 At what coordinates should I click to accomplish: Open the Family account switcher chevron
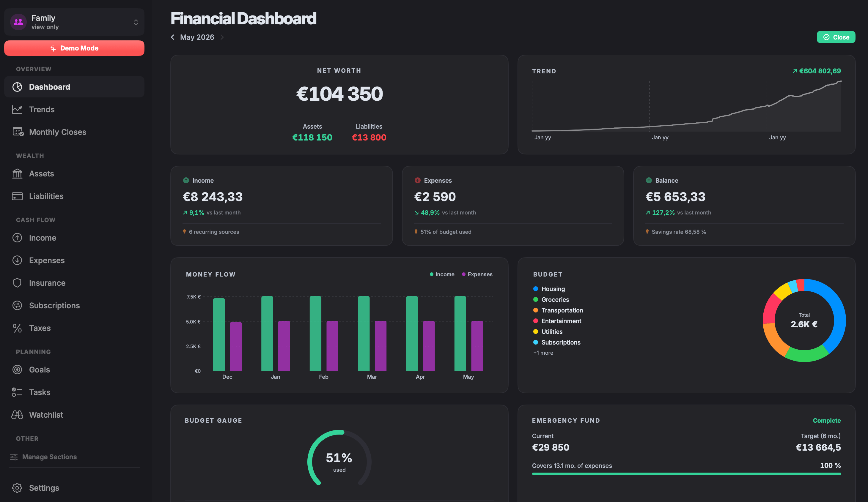coord(136,22)
